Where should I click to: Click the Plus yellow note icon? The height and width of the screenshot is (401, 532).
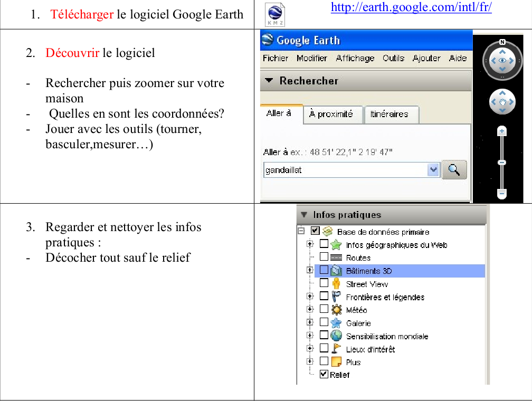pos(336,361)
